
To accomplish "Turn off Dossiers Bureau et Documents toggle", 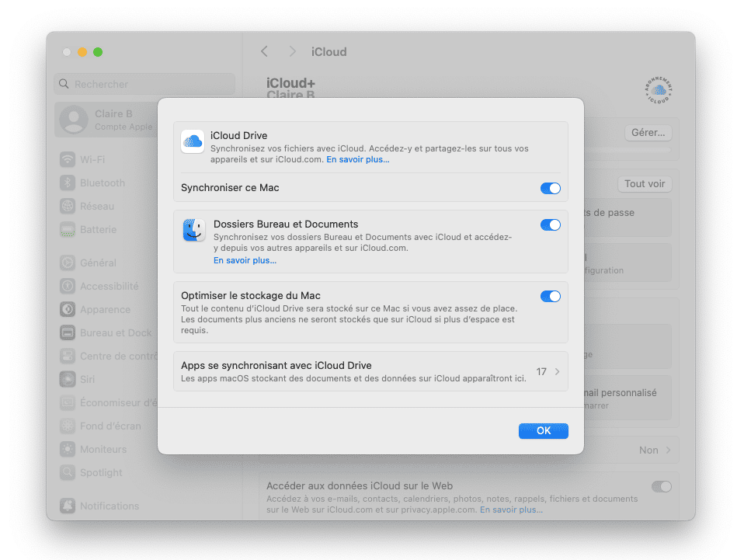I will (551, 225).
